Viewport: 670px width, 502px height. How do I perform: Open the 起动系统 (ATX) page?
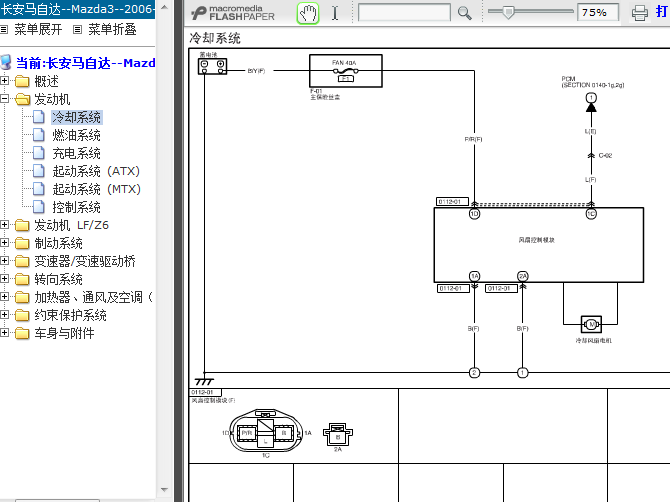[96, 171]
